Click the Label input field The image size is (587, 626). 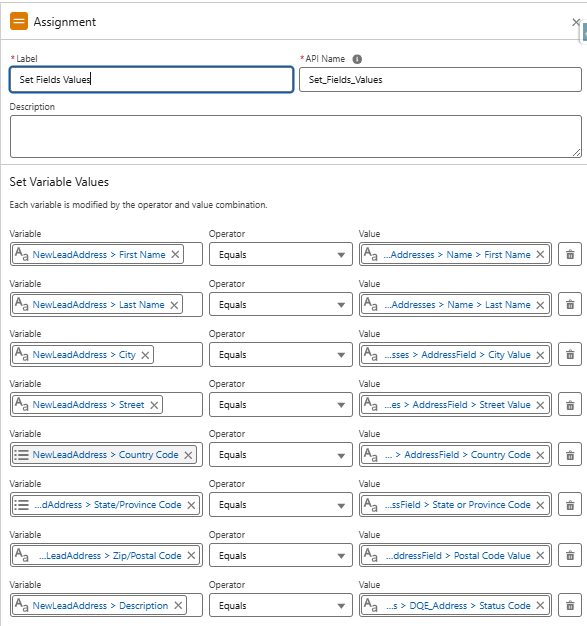151,79
